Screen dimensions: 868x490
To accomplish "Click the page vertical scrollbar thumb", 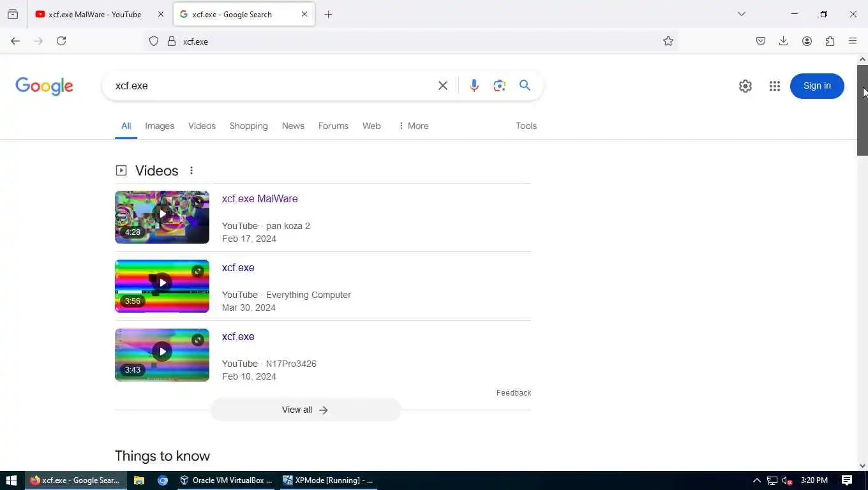I will [862, 110].
